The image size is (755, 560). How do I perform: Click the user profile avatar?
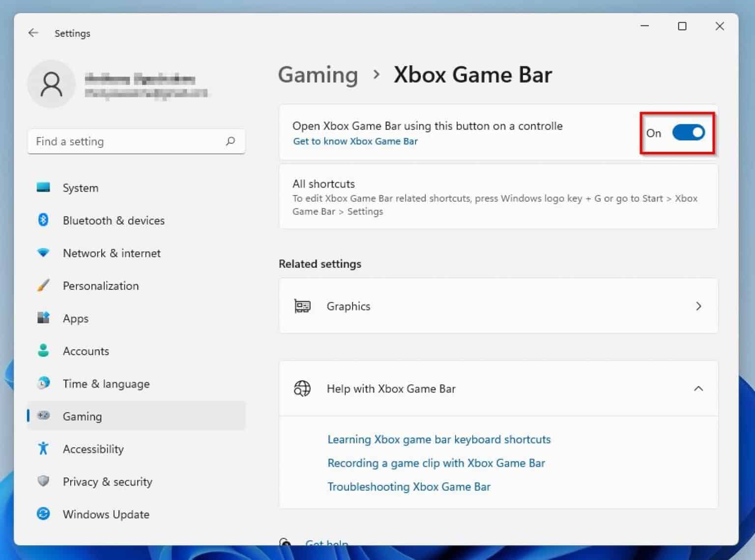(51, 84)
